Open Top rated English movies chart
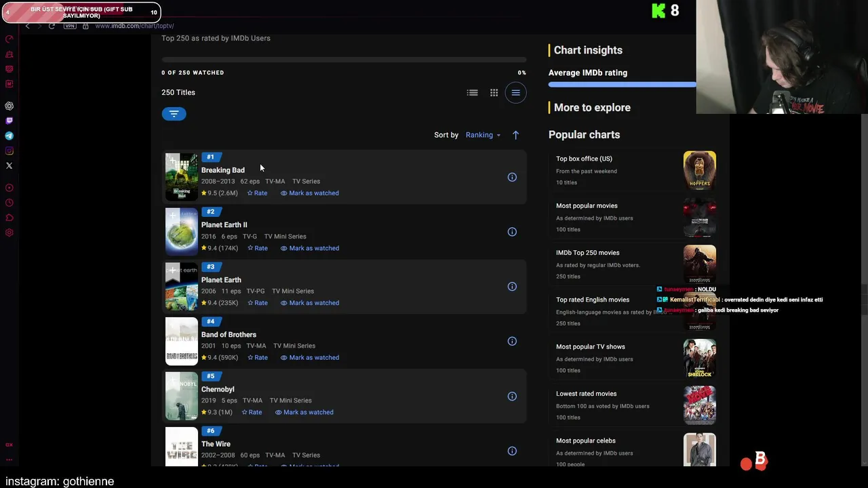Screen dimensions: 868x488 click(593, 300)
